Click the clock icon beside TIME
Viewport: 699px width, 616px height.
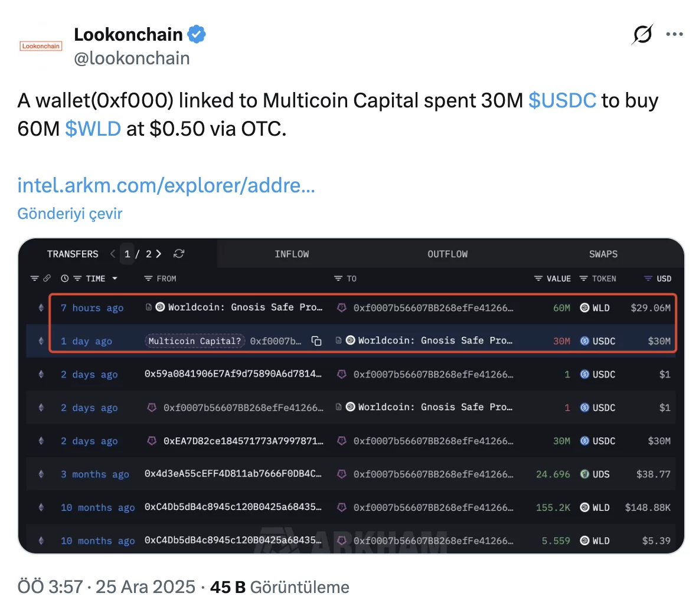point(65,278)
